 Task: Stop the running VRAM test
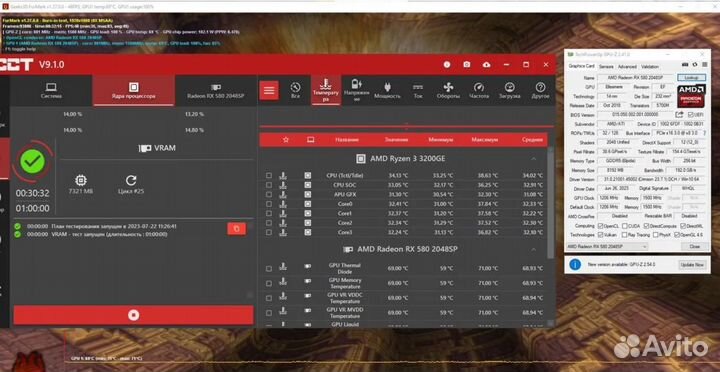point(133,315)
